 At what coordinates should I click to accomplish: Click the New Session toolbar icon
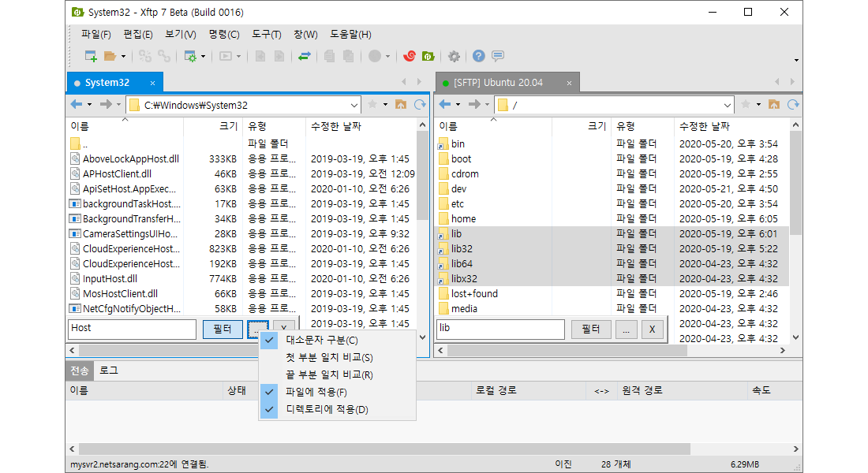[91, 56]
